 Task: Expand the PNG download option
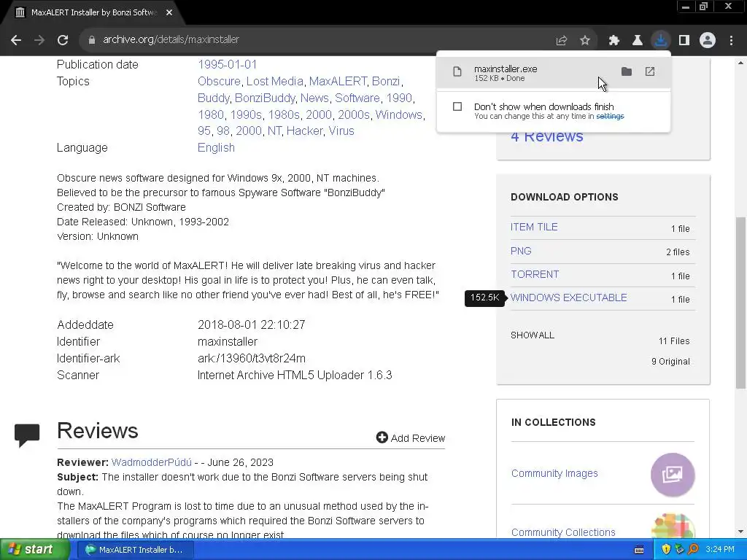[x=521, y=251]
